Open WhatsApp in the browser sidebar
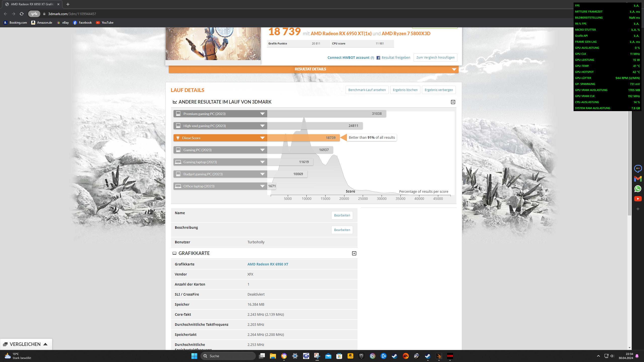 (638, 189)
